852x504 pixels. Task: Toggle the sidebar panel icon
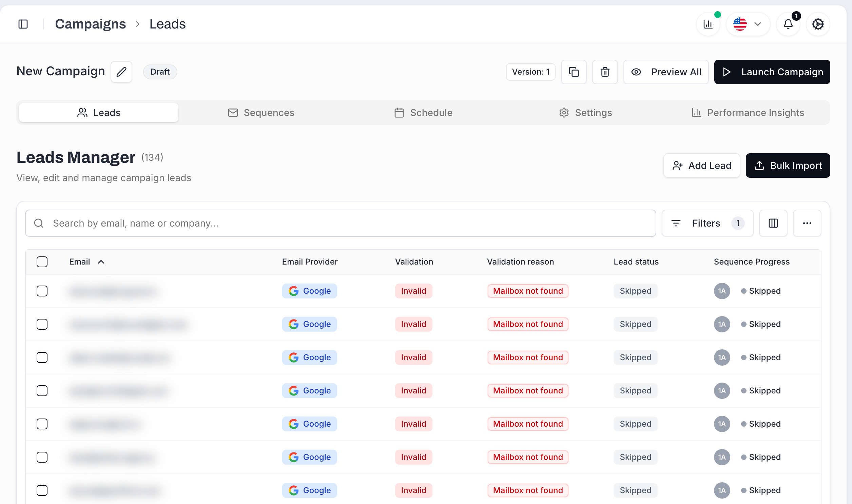23,24
